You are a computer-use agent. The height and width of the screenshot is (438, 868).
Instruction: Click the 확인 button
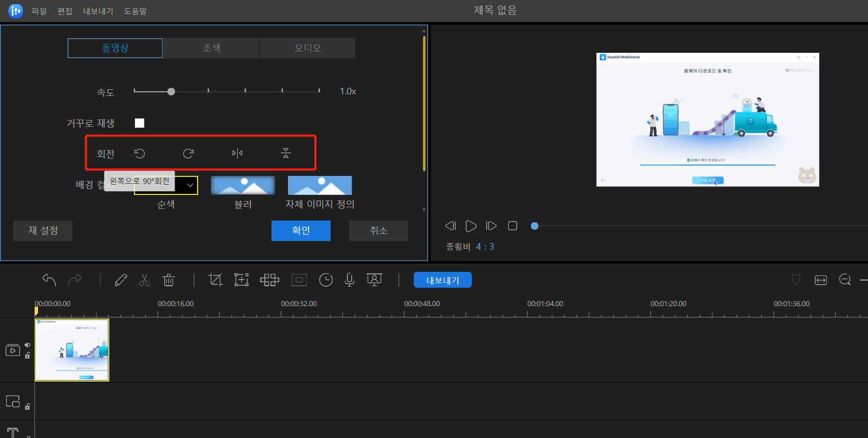click(x=301, y=231)
